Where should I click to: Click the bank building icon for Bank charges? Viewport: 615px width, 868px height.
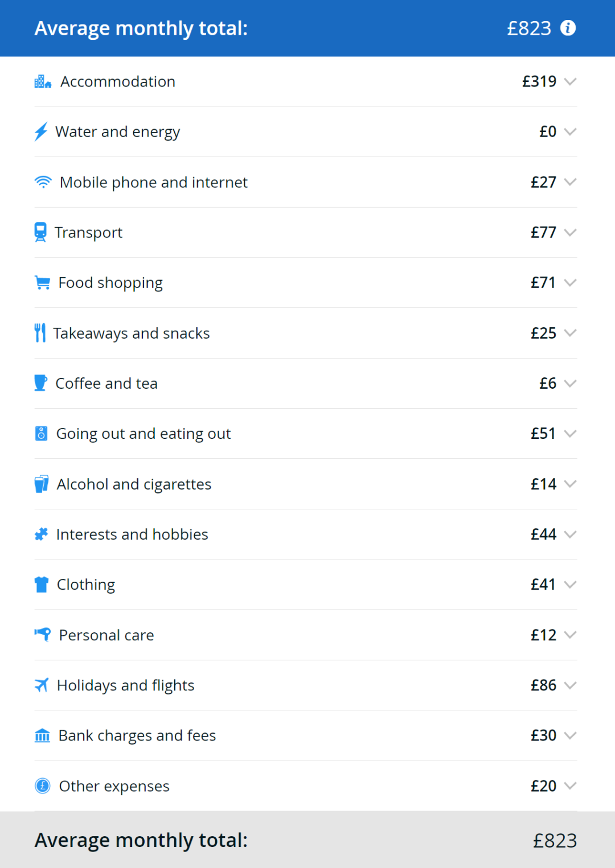(x=42, y=735)
